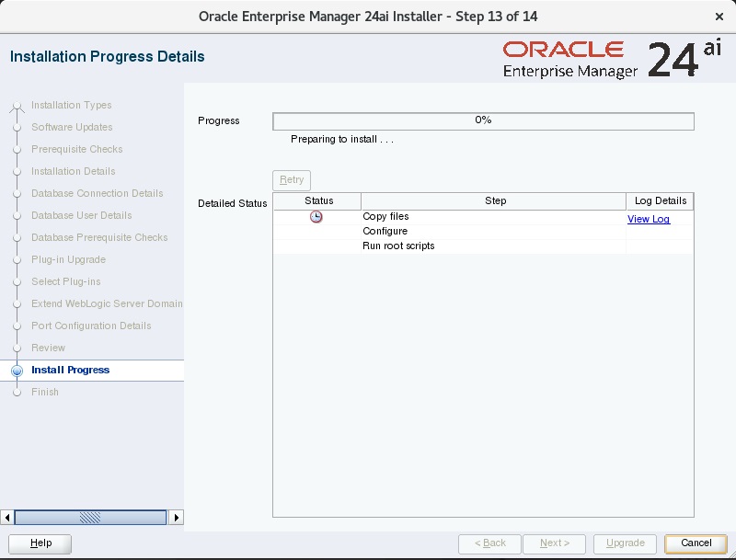Select the Review step

[x=49, y=348]
